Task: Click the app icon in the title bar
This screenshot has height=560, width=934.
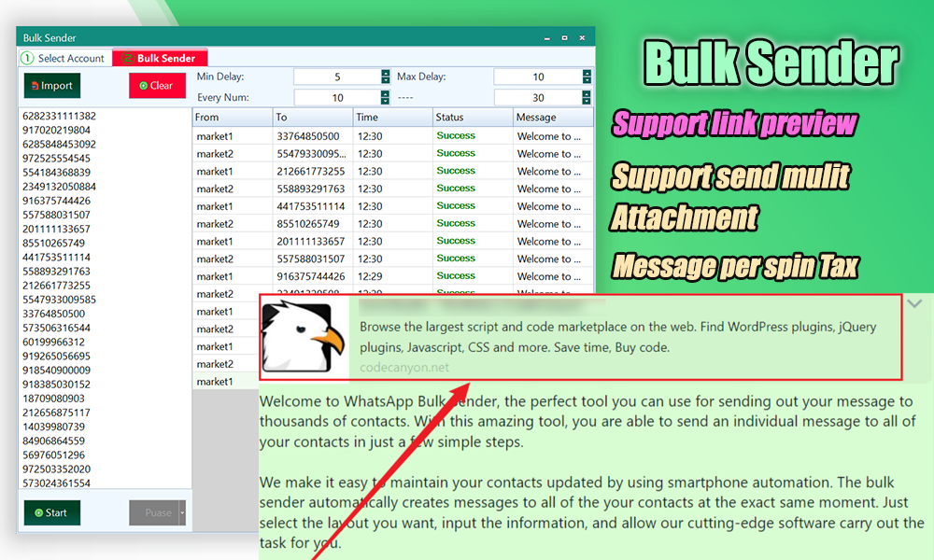Action: [22, 37]
